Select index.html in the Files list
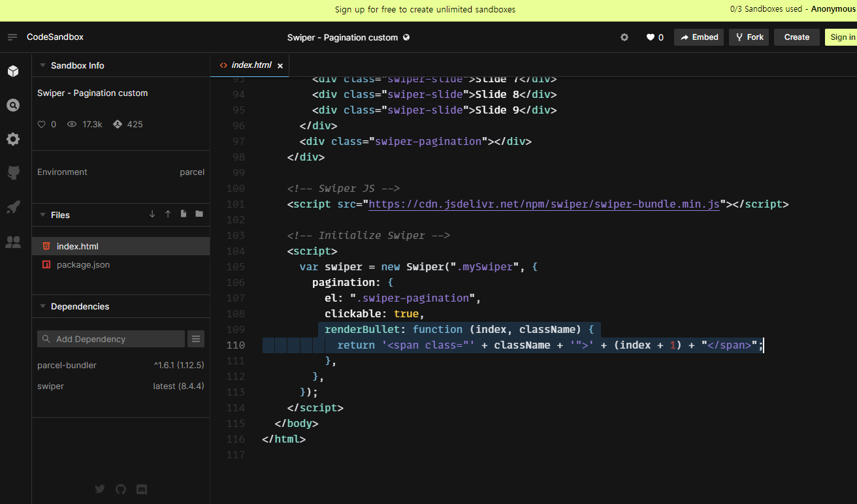Viewport: 857px width, 504px height. point(121,246)
